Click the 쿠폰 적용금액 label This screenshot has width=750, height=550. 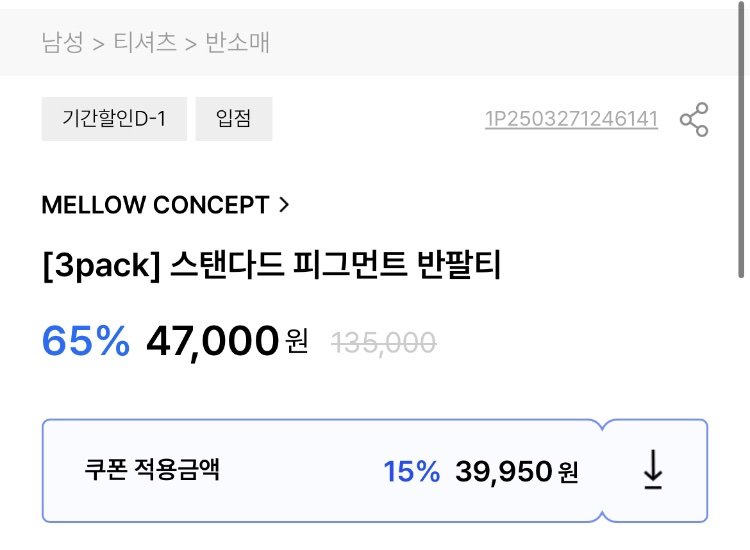[152, 471]
